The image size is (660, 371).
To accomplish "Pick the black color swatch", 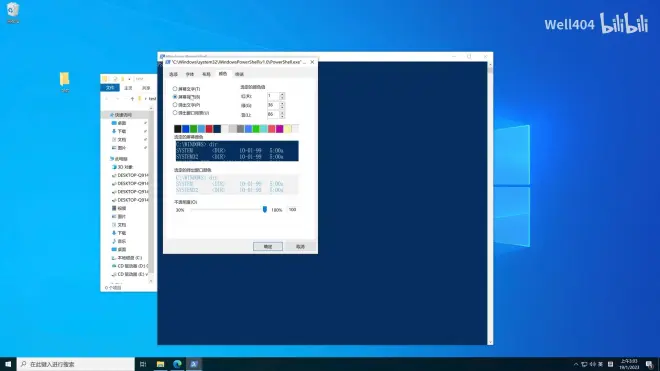I will [x=178, y=129].
